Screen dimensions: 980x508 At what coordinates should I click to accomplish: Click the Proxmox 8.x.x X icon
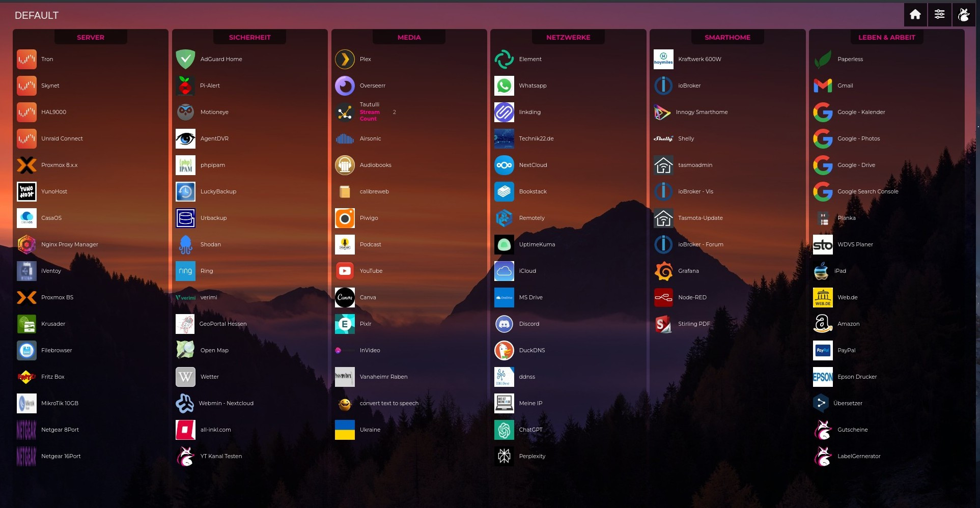[x=26, y=165]
